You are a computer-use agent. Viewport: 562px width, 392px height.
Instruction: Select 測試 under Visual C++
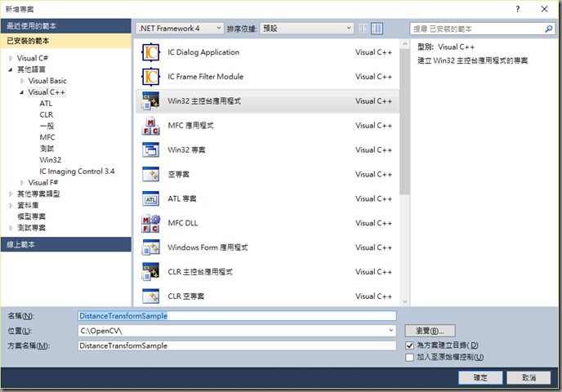tap(47, 149)
